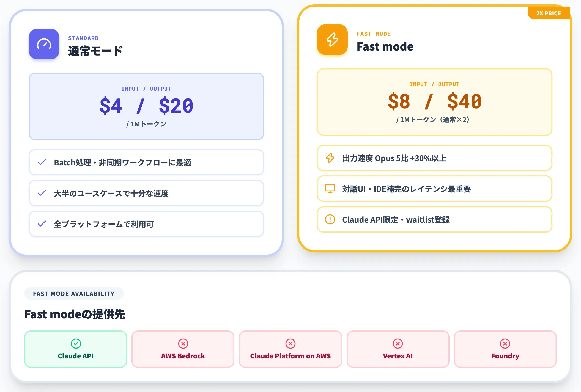
Task: Click the 大半のユースケースで十分な速度 text
Action: 111,193
